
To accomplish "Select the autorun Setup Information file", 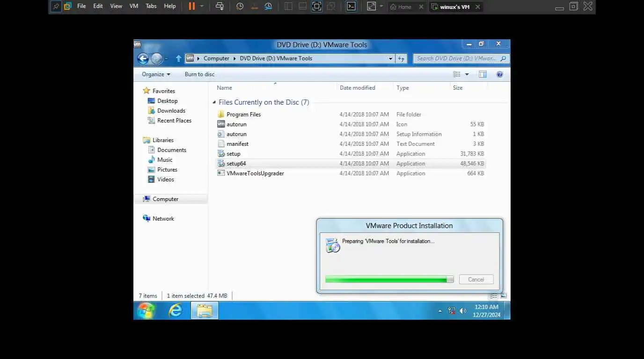I will [x=350, y=134].
